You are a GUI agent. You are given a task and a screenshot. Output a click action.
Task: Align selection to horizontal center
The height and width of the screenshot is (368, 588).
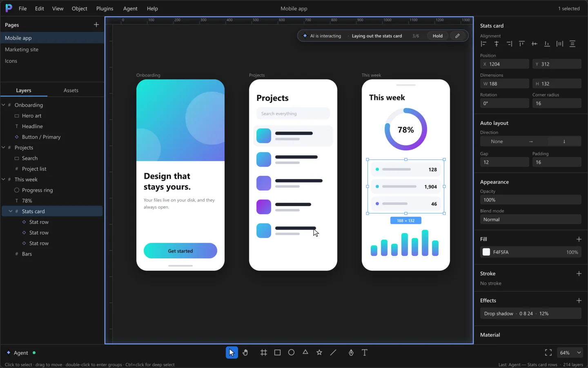click(x=497, y=44)
